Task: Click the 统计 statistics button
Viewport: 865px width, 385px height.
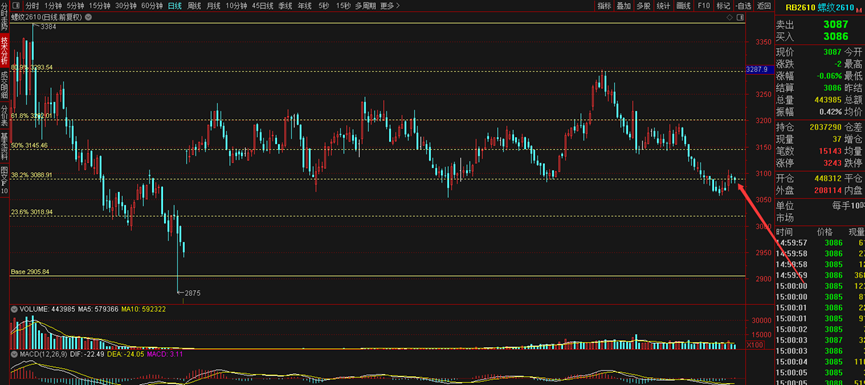Action: (x=663, y=6)
